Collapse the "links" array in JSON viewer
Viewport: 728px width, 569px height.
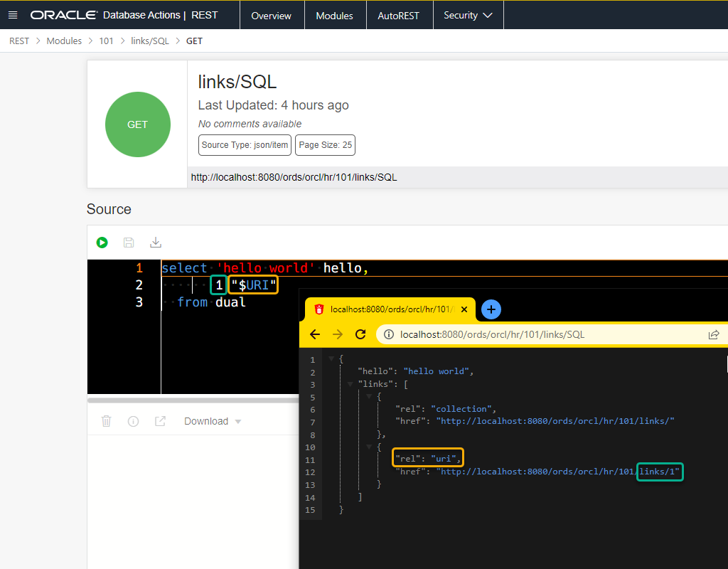pyautogui.click(x=350, y=384)
